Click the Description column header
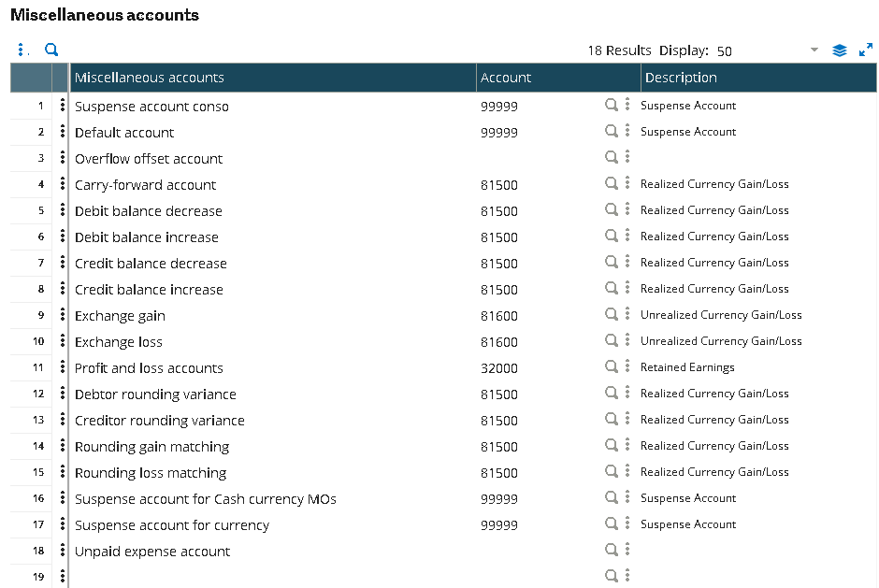The image size is (879, 588). (x=758, y=78)
